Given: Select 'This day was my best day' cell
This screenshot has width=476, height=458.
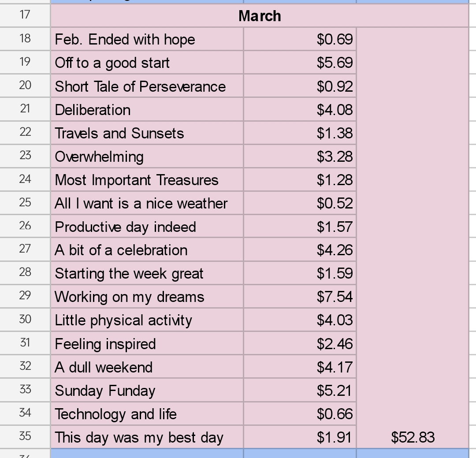Looking at the screenshot, I should [147, 437].
